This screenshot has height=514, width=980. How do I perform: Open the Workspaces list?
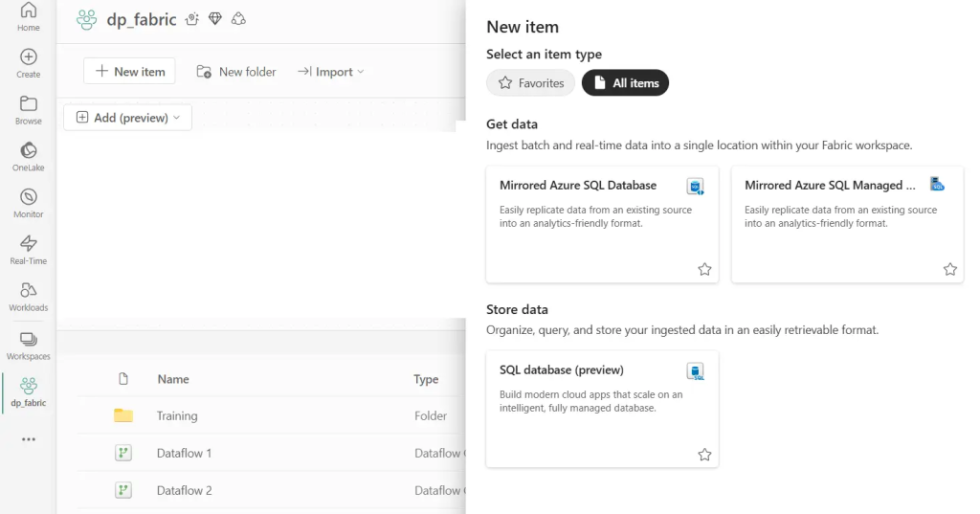coord(28,346)
